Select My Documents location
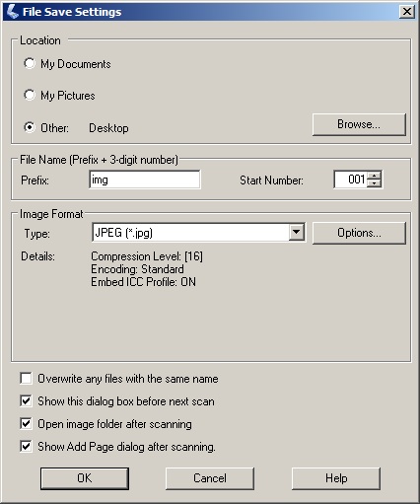This screenshot has width=420, height=504. [x=30, y=63]
